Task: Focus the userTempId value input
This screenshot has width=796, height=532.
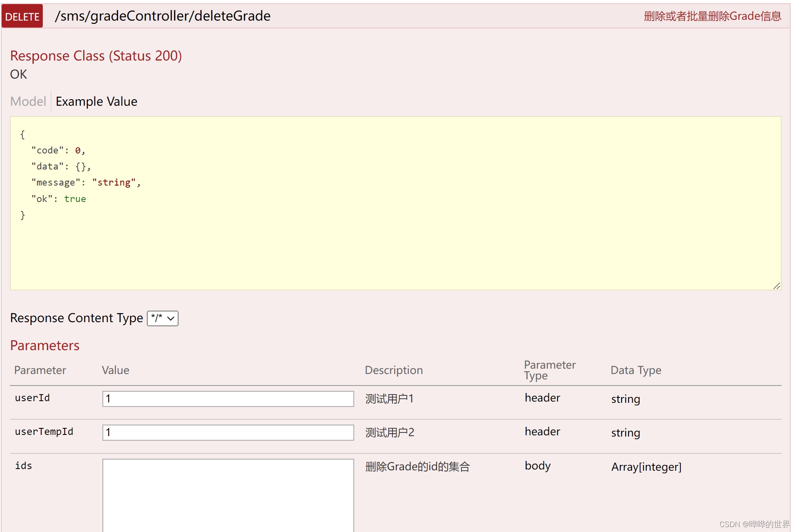Action: tap(228, 432)
